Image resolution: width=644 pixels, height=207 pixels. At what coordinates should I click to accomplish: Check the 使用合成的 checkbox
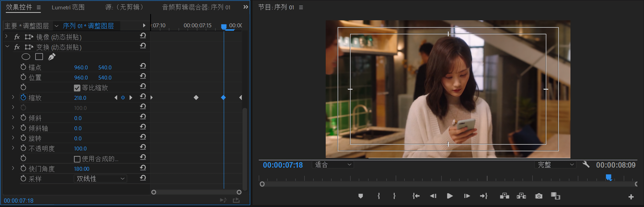click(x=77, y=159)
